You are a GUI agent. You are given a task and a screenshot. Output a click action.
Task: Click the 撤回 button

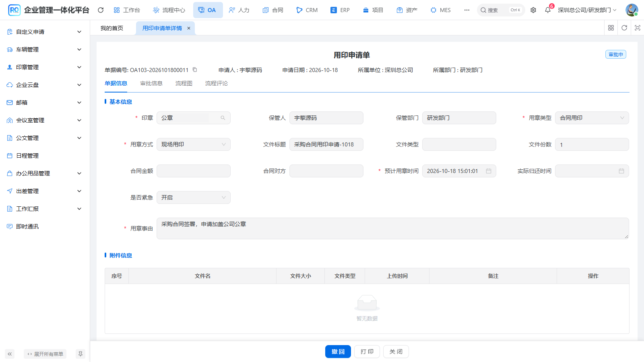point(338,352)
